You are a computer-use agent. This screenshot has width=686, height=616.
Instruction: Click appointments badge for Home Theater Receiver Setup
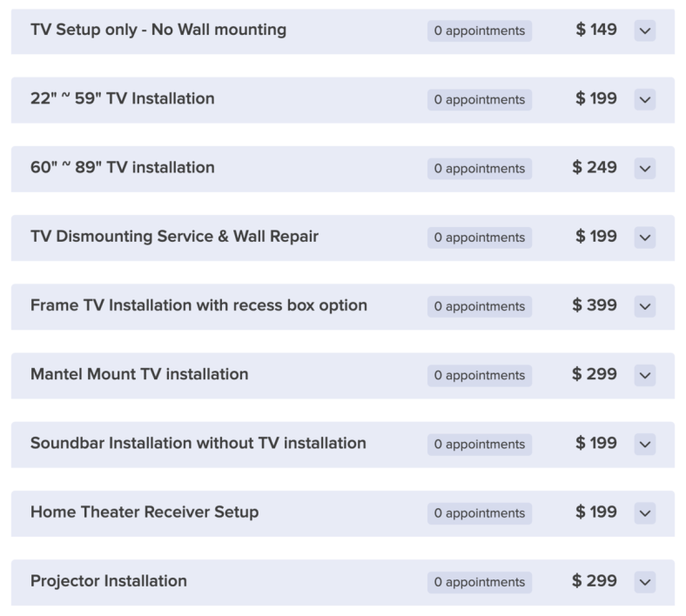pos(480,512)
